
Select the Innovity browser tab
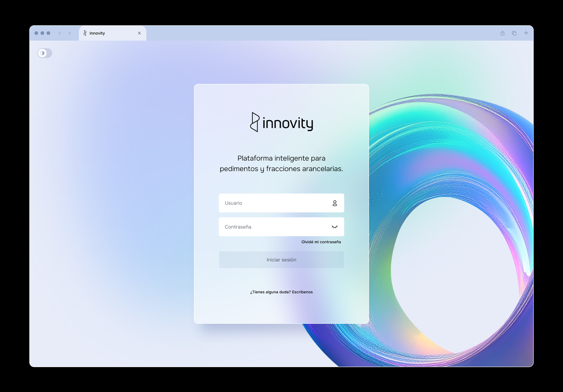(112, 33)
